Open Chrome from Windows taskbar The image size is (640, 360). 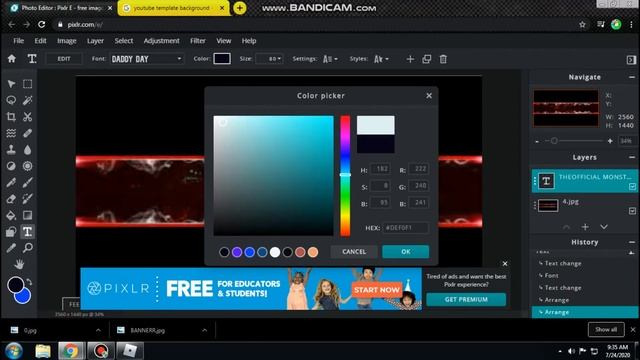point(71,351)
